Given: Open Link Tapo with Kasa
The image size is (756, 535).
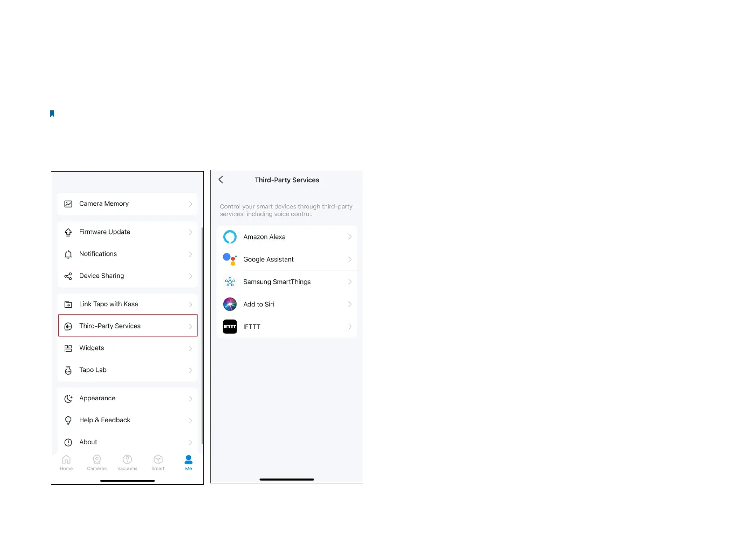Looking at the screenshot, I should [x=128, y=304].
